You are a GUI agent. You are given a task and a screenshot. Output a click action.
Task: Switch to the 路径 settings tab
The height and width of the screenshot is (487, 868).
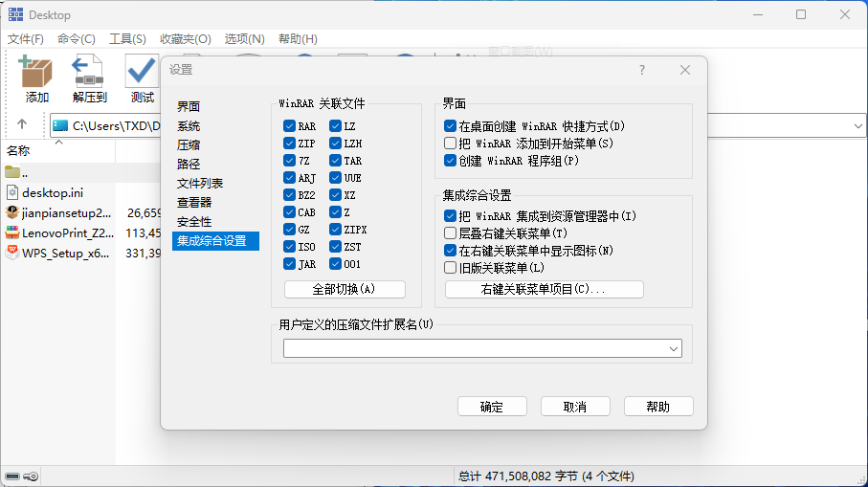click(189, 164)
